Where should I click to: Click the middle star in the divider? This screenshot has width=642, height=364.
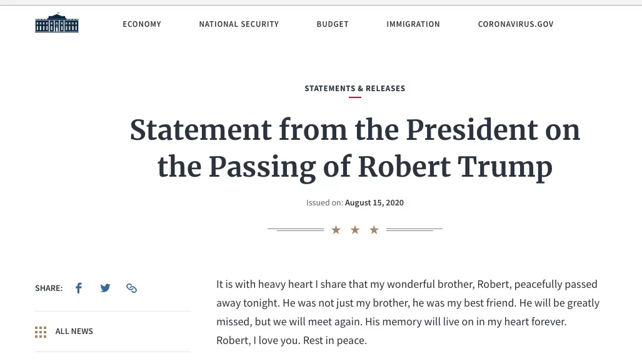click(355, 230)
